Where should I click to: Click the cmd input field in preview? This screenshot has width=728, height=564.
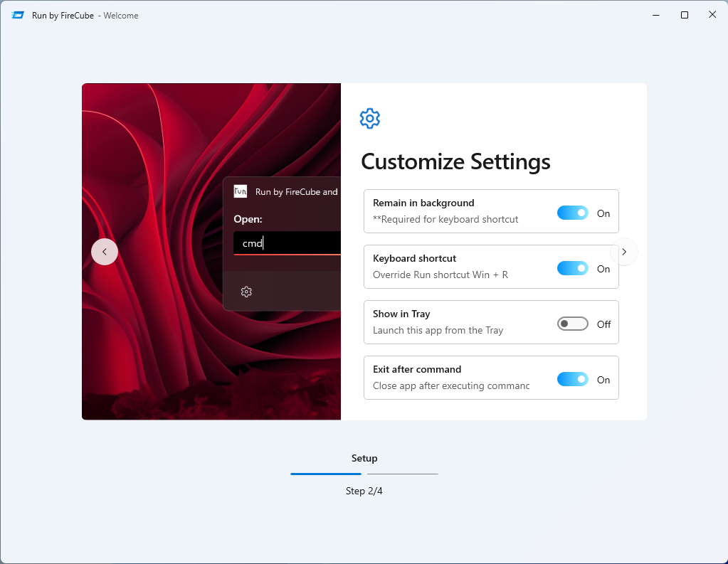click(x=287, y=243)
